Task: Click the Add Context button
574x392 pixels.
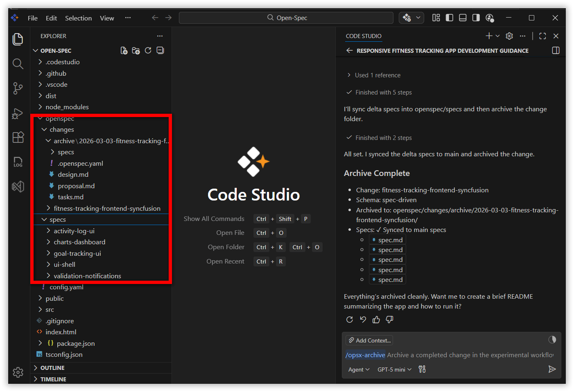Action: [369, 340]
